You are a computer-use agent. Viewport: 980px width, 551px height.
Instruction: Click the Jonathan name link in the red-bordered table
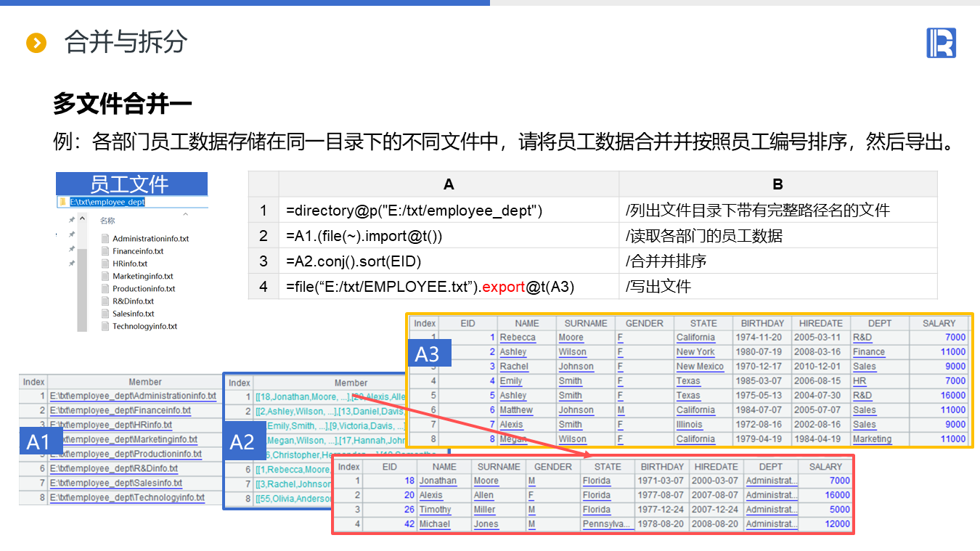tap(438, 481)
